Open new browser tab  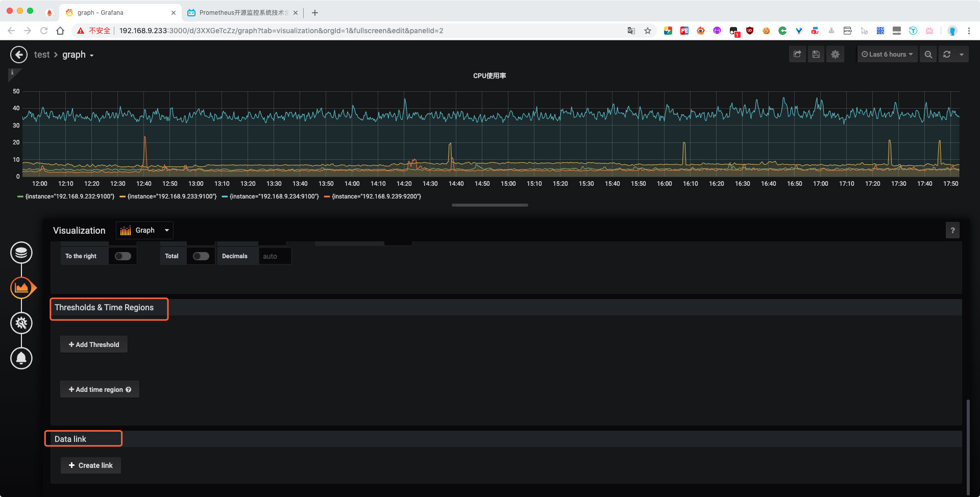[315, 13]
